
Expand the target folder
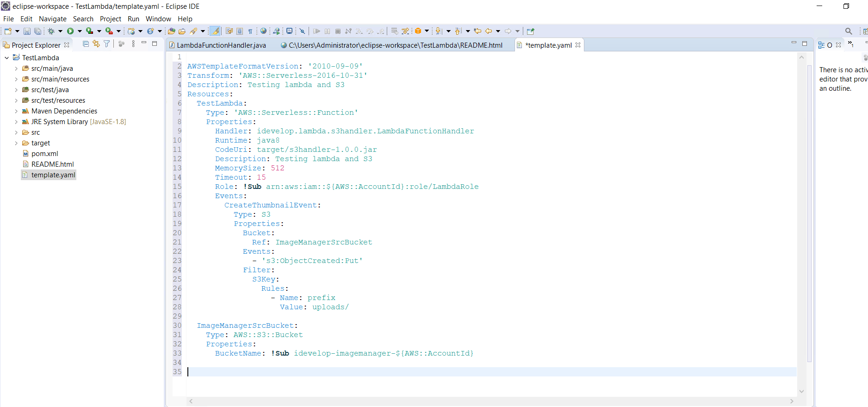[x=16, y=143]
